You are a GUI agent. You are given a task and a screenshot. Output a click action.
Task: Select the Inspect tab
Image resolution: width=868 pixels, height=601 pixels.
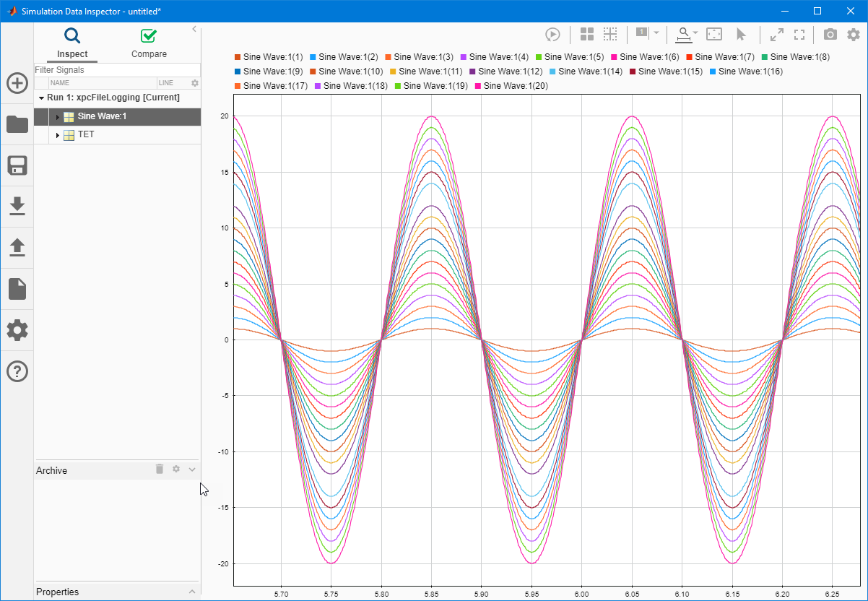(72, 43)
